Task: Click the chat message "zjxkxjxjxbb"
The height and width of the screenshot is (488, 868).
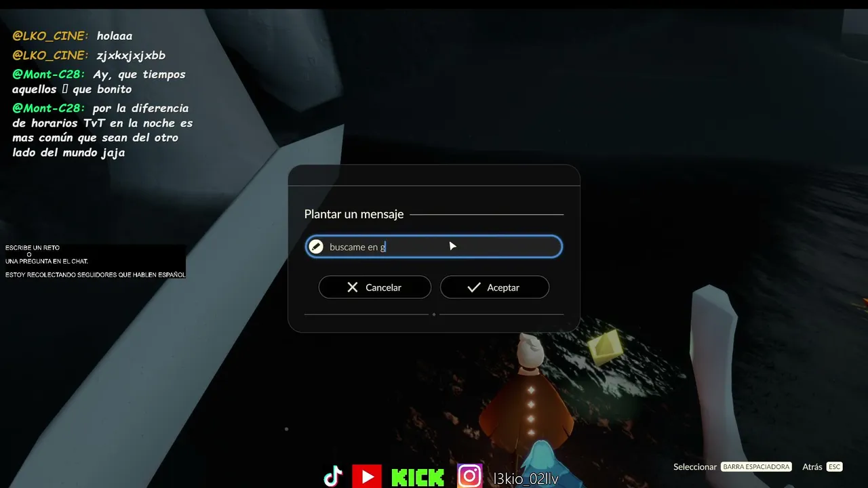Action: (131, 56)
